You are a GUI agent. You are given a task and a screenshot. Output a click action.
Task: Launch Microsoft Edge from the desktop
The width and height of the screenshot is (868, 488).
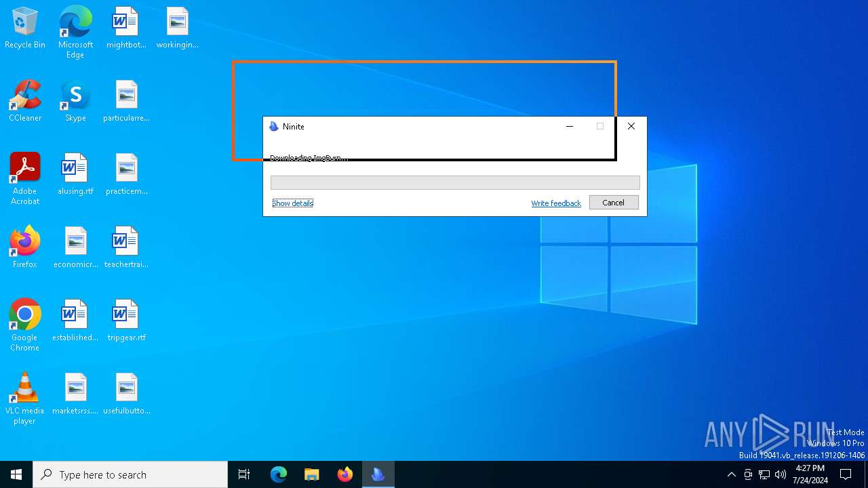point(75,32)
